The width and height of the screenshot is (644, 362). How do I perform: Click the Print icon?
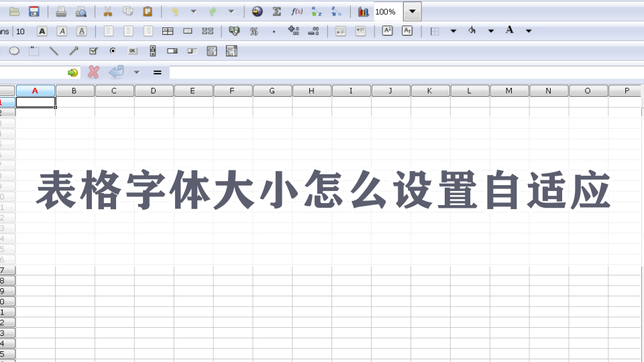[x=61, y=11]
